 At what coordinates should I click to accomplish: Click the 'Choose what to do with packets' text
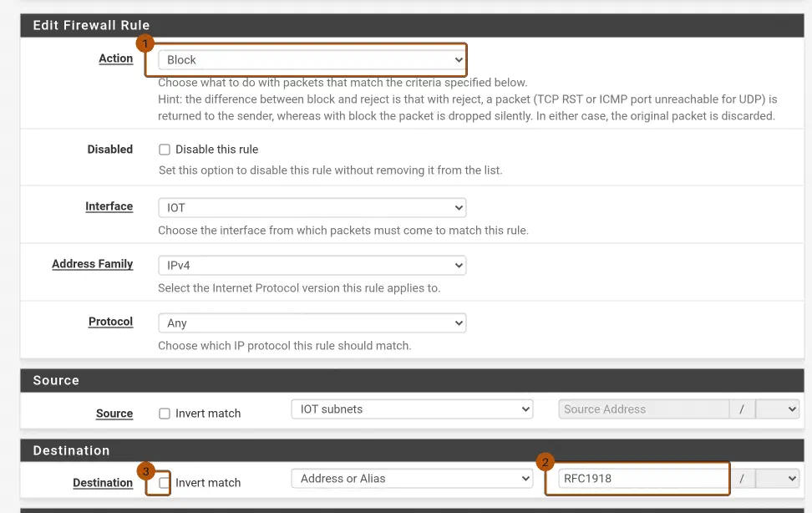(343, 83)
